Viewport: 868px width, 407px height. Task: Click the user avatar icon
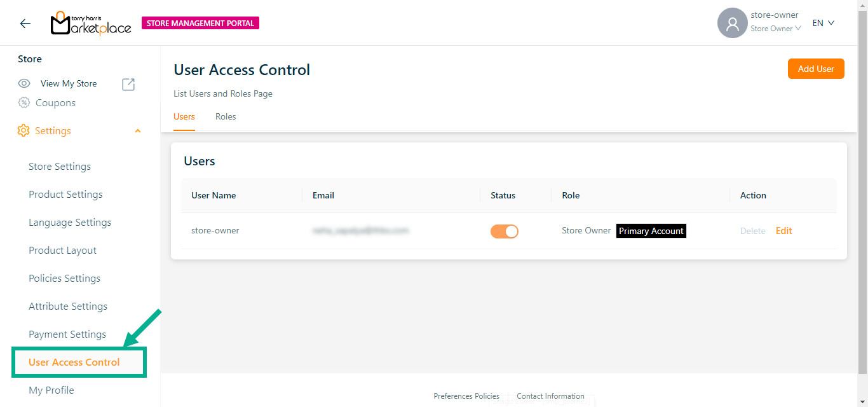click(732, 24)
